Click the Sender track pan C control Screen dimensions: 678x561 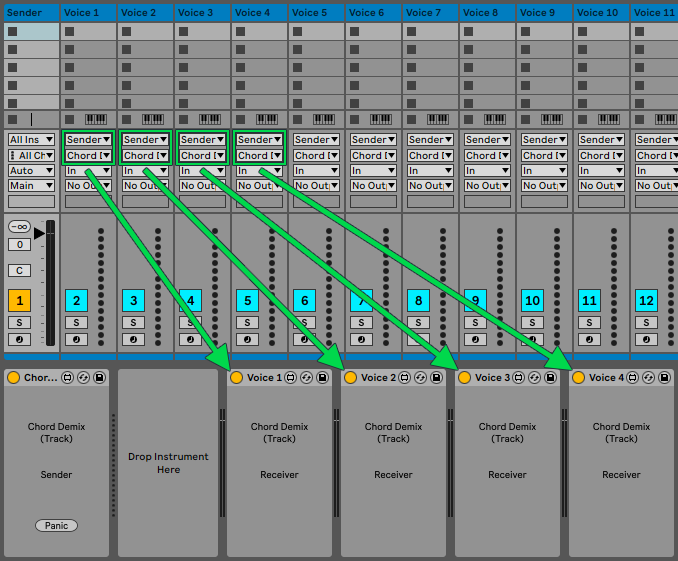[x=19, y=270]
